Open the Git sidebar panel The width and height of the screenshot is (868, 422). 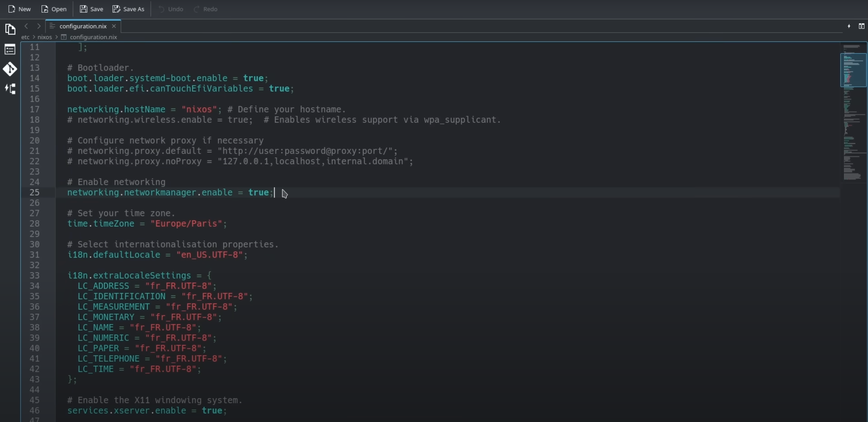tap(10, 69)
